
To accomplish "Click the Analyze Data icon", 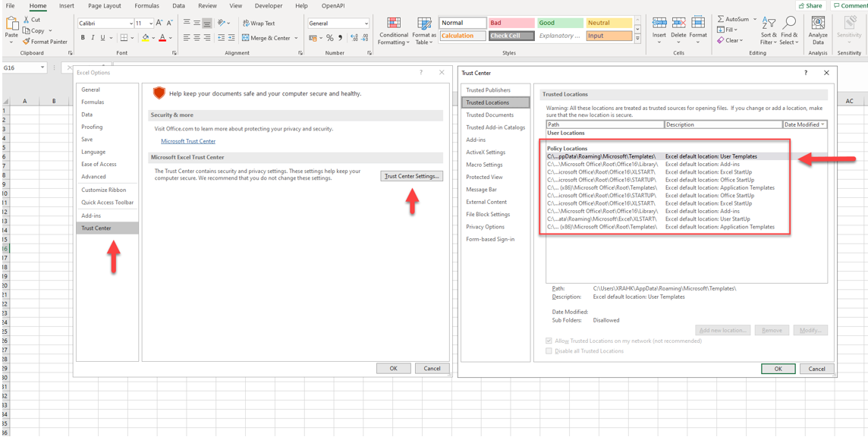I will coord(818,24).
